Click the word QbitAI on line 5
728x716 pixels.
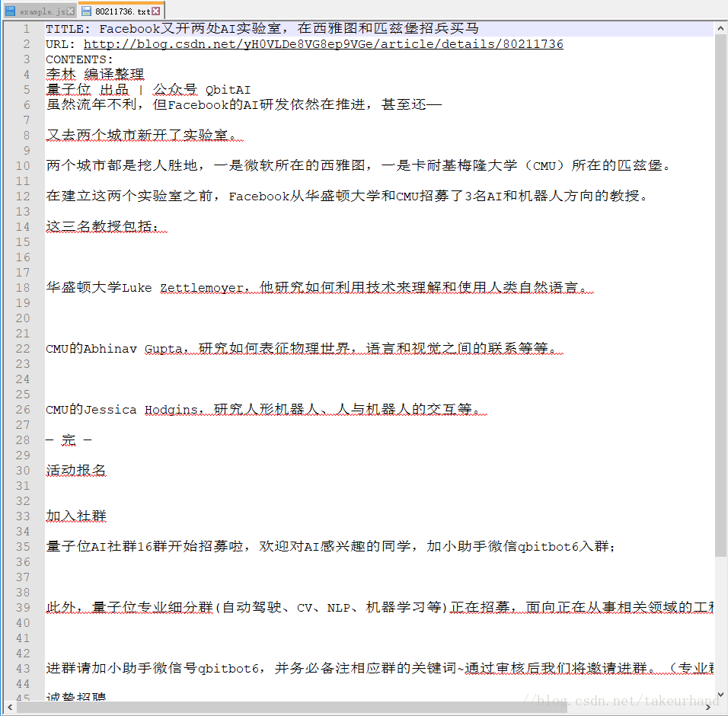[228, 90]
